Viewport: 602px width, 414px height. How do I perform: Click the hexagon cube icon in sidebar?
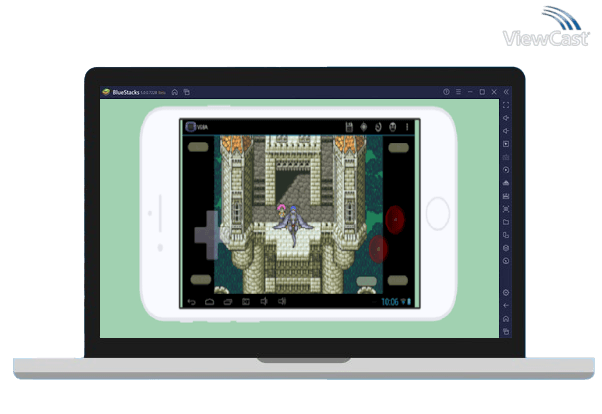(506, 248)
